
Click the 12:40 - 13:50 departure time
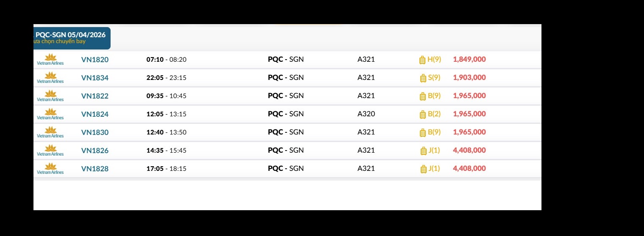pos(167,132)
